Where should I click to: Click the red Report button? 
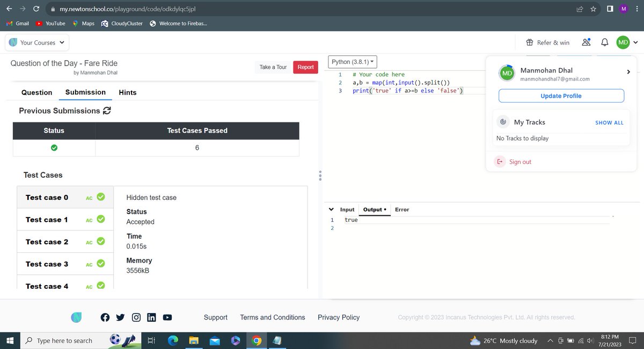305,67
